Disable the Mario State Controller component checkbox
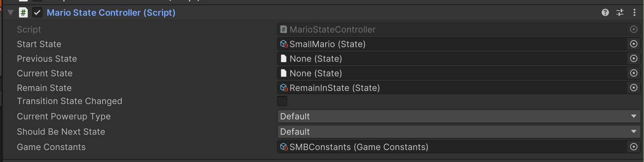The width and height of the screenshot is (644, 162). click(37, 13)
